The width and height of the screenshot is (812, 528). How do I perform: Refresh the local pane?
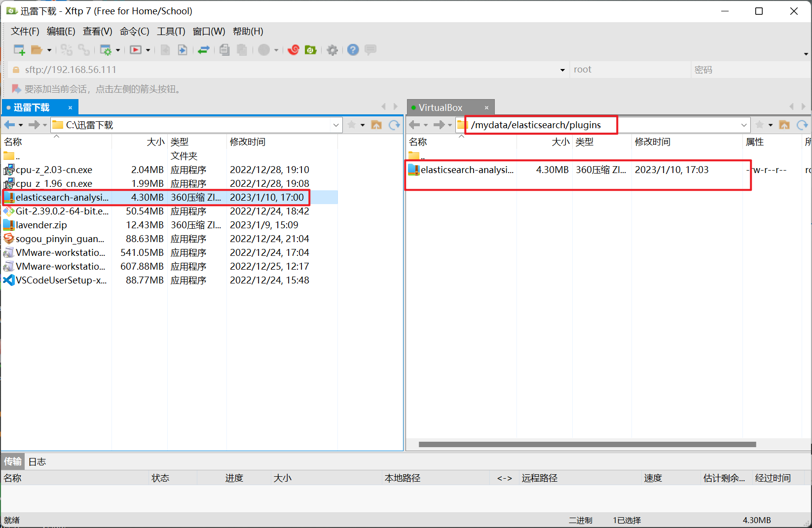click(x=394, y=125)
